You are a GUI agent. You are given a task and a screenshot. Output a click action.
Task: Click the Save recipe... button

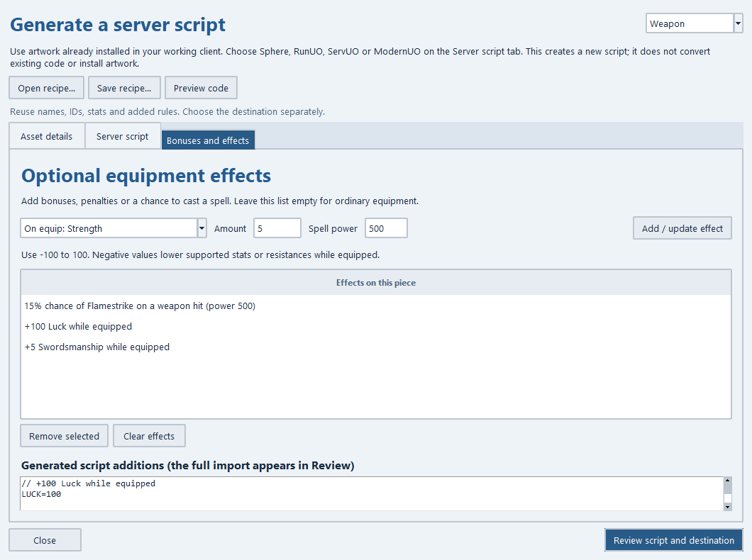[x=123, y=88]
